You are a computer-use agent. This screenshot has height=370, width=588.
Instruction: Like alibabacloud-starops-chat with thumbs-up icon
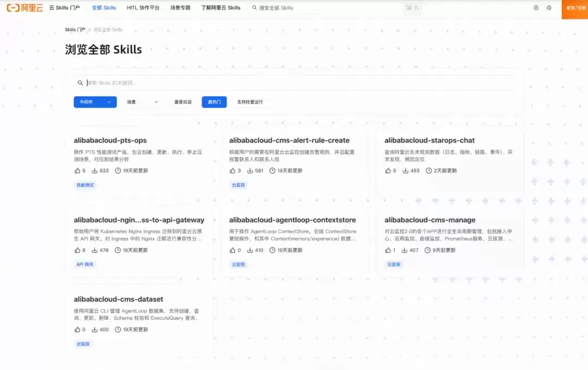(388, 170)
